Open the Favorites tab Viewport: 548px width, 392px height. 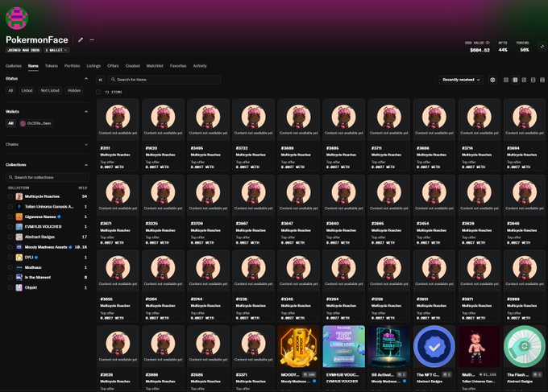tap(178, 66)
